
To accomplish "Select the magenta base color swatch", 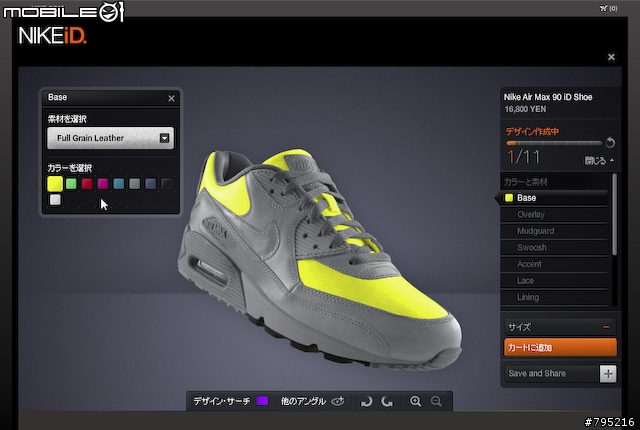I will click(x=103, y=184).
